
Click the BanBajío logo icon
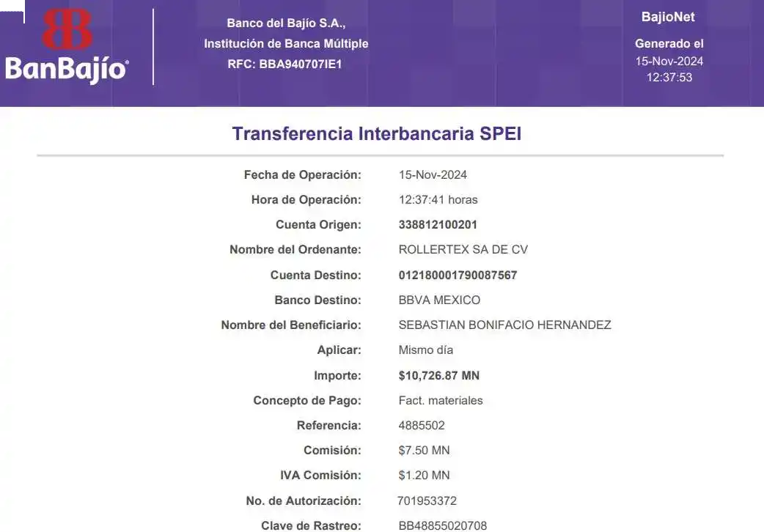[x=67, y=31]
